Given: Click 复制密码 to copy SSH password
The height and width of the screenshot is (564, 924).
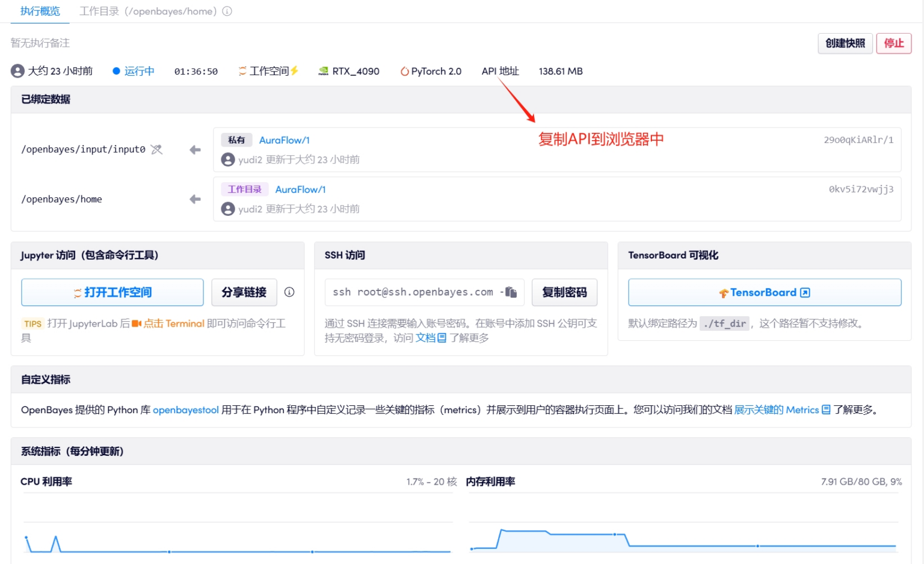Looking at the screenshot, I should tap(564, 292).
